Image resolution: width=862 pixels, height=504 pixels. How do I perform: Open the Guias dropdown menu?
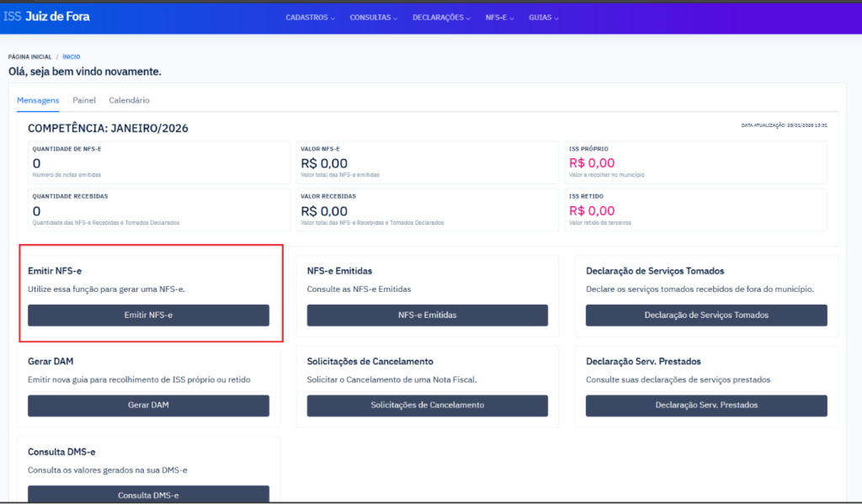pos(543,18)
